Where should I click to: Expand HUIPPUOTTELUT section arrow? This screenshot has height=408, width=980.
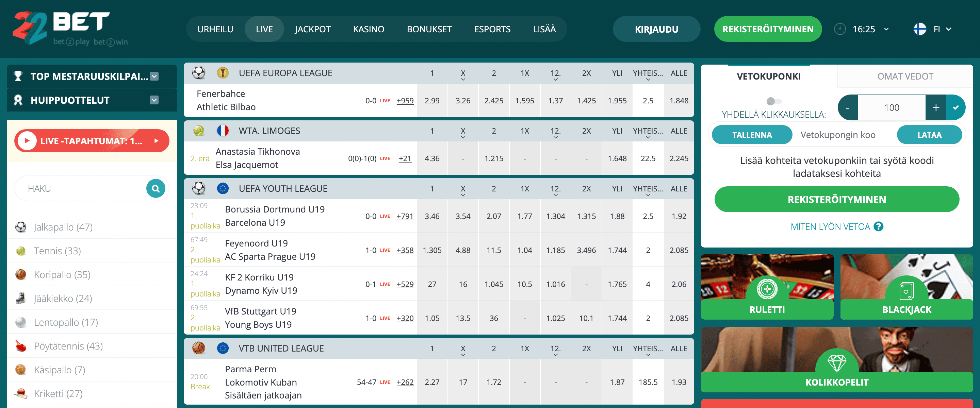(154, 100)
